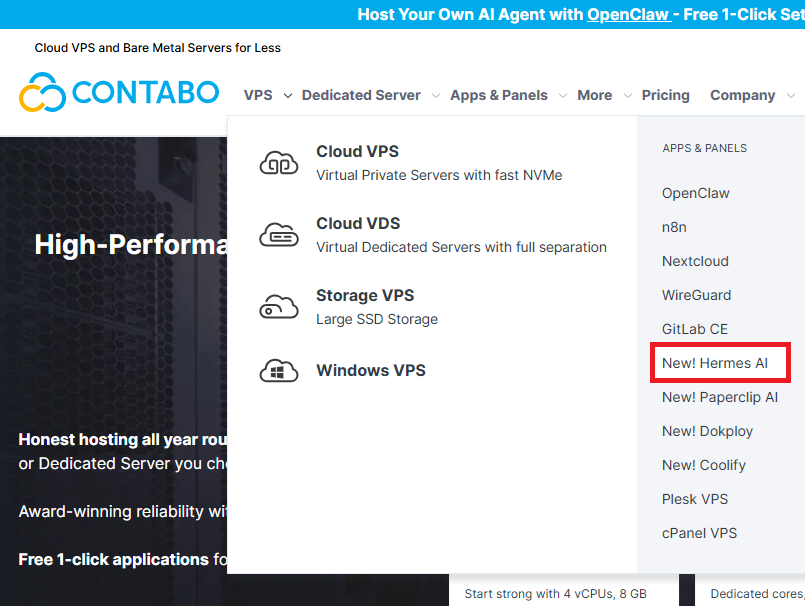Click 'Award-winning reliability' text

click(x=111, y=512)
